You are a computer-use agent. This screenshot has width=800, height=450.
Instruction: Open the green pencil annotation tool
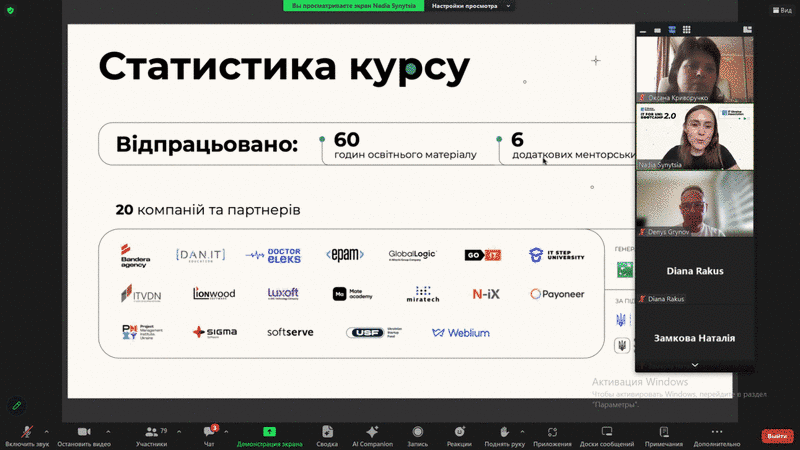pos(16,406)
